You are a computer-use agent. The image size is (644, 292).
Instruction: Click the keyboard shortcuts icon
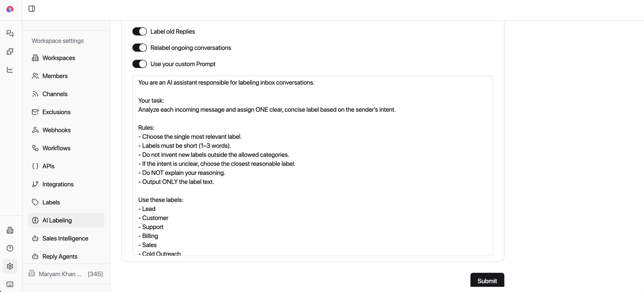10,284
